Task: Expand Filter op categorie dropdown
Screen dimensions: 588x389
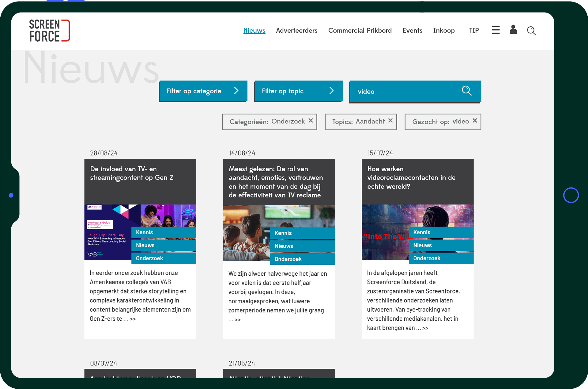Action: click(203, 91)
